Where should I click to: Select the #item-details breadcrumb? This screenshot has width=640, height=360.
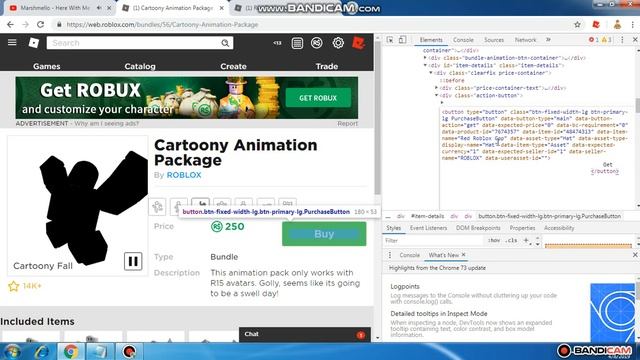pyautogui.click(x=427, y=216)
